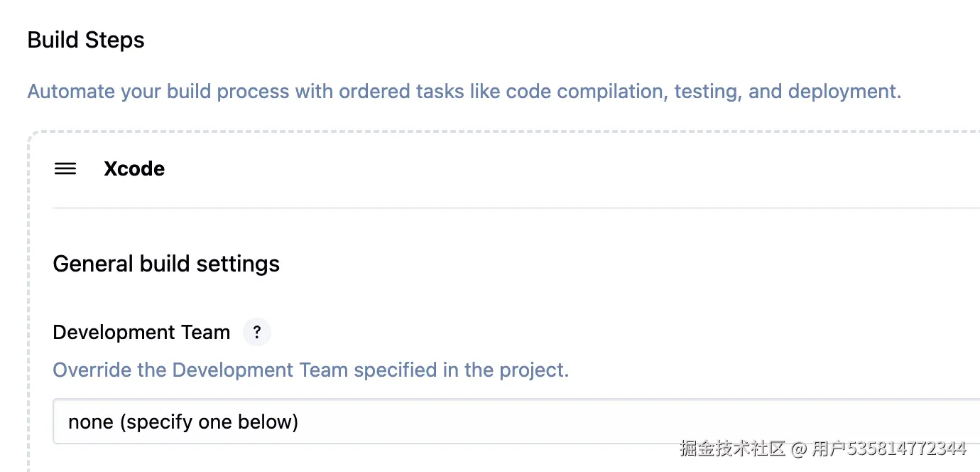Click the 掘金技术社区 watermark text
980x472 pixels.
[732, 449]
